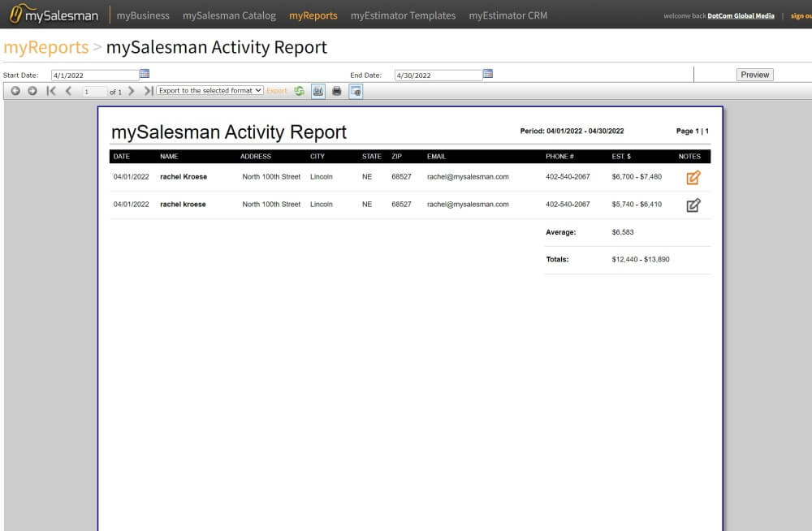Refresh the report

click(x=300, y=91)
